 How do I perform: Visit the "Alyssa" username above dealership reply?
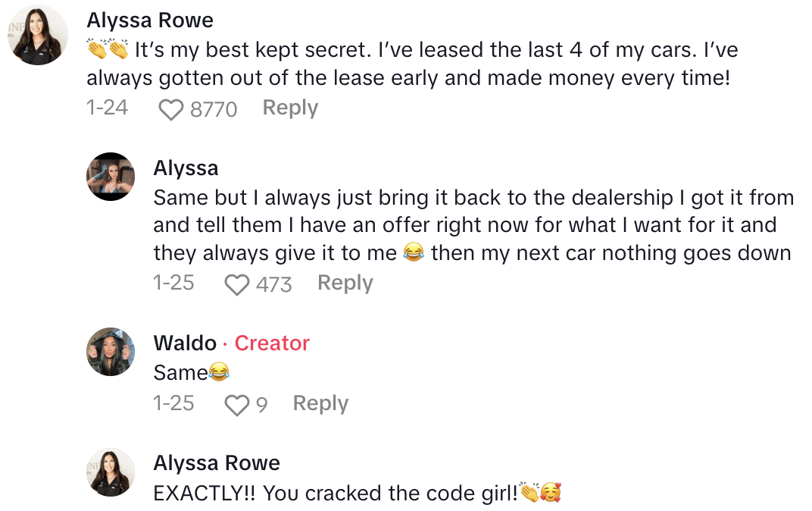pos(186,168)
